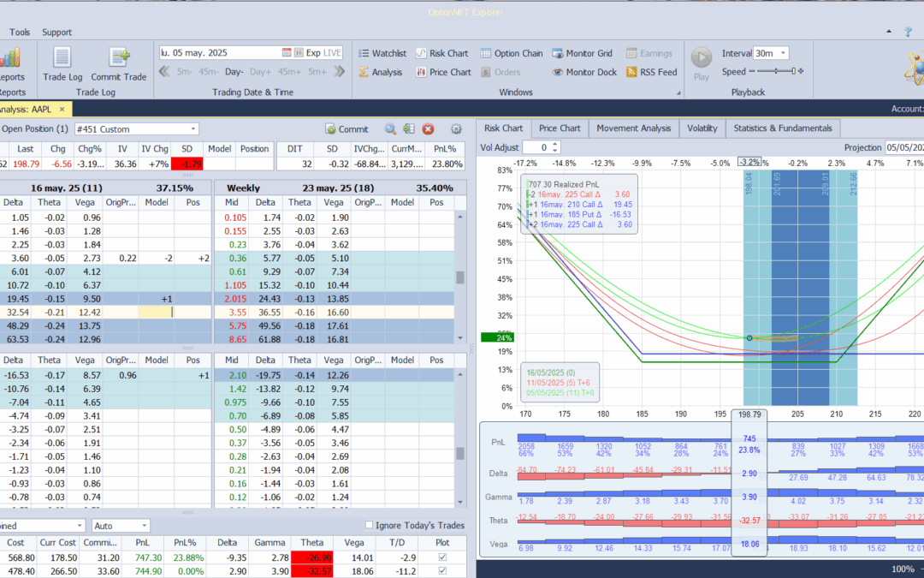The width and height of the screenshot is (924, 578).
Task: Toggle Plot checkbox for 744.90 PnL row
Action: pyautogui.click(x=442, y=571)
